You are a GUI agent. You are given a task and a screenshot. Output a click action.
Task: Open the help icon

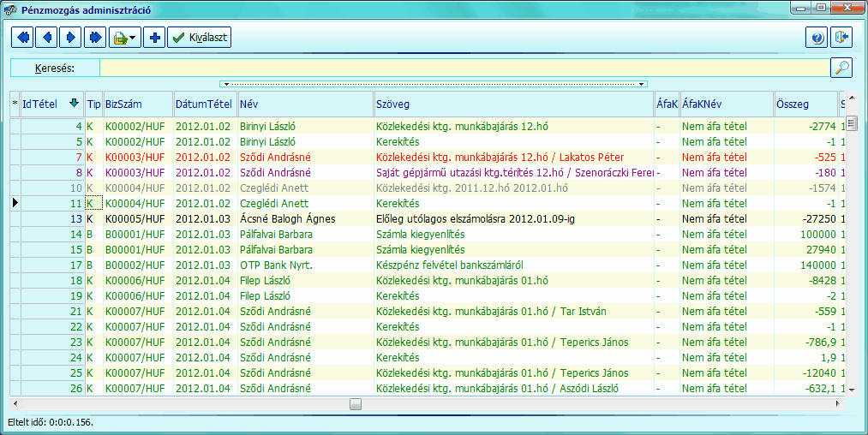point(817,38)
